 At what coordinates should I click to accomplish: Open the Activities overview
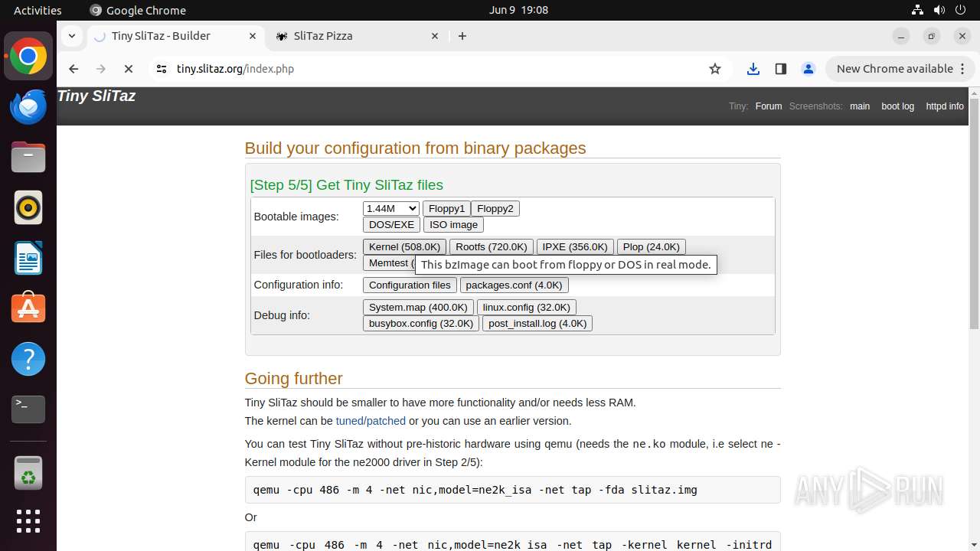pyautogui.click(x=38, y=10)
